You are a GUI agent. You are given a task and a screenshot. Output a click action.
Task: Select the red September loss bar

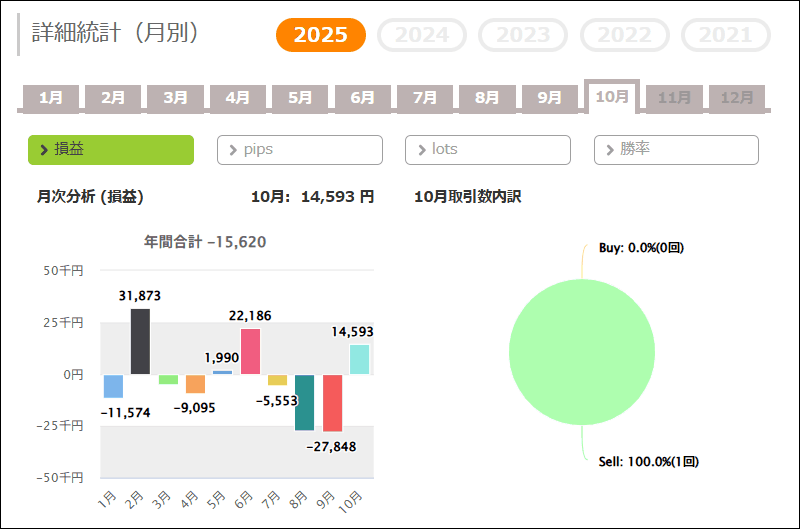(333, 403)
